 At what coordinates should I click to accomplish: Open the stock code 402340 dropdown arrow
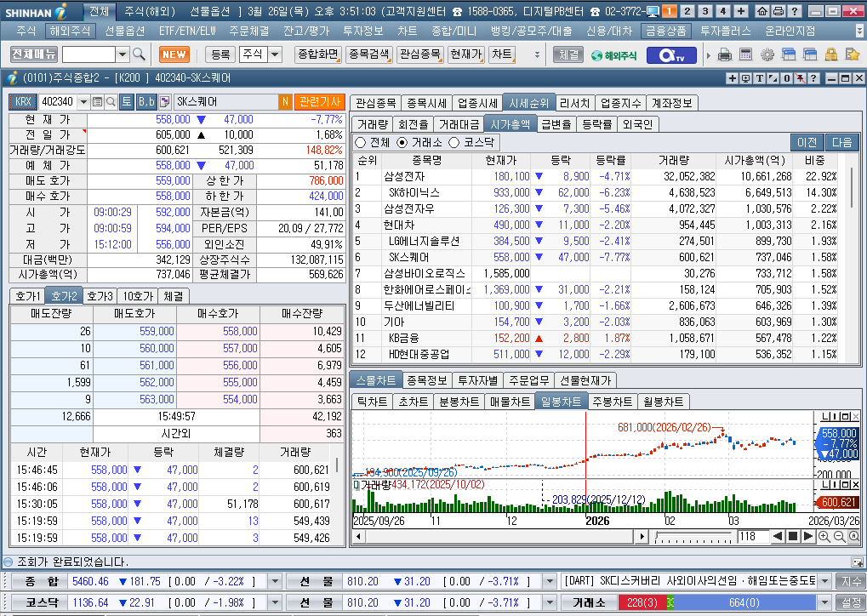tap(83, 102)
